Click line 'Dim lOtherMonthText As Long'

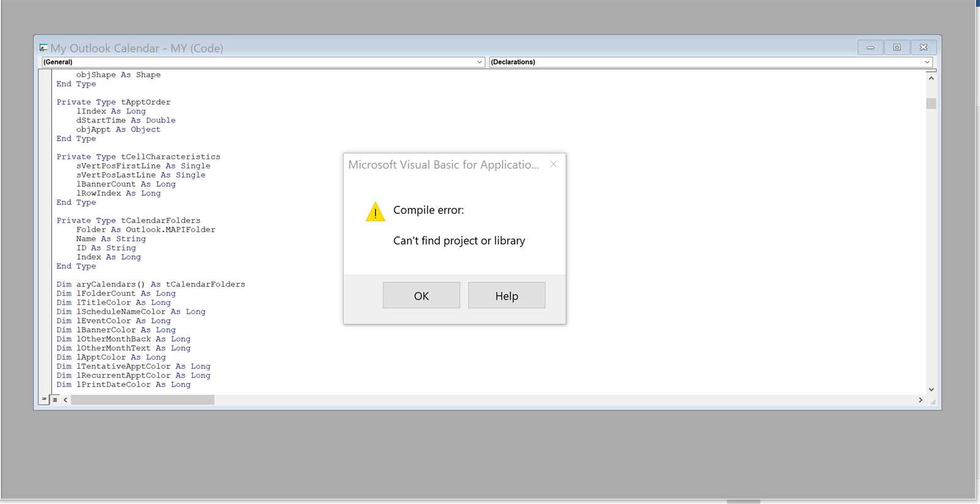coord(123,348)
